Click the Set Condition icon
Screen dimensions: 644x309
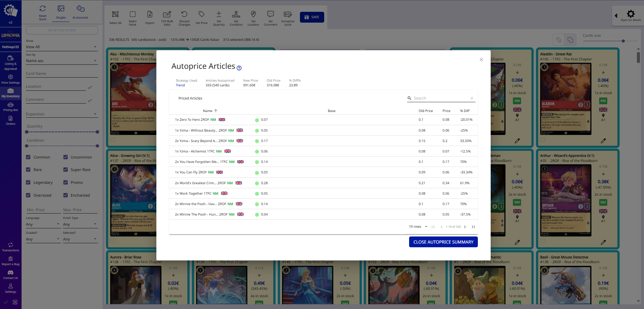pyautogui.click(x=236, y=14)
